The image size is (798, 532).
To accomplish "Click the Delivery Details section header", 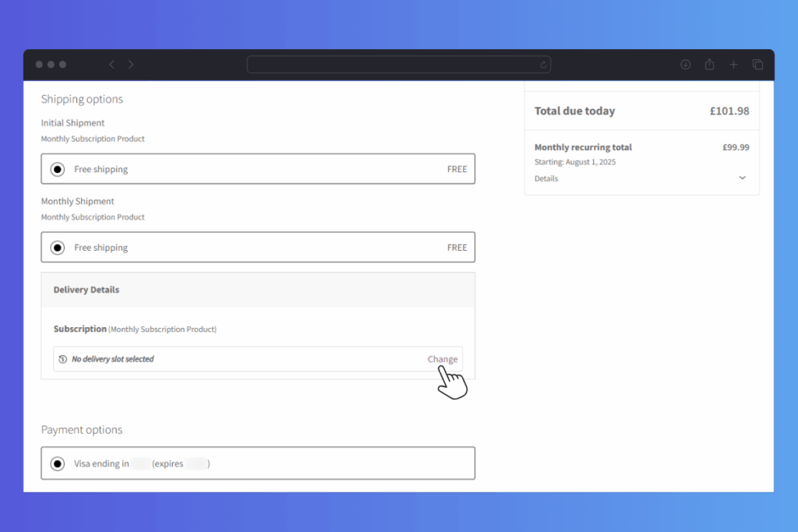I will coord(86,289).
